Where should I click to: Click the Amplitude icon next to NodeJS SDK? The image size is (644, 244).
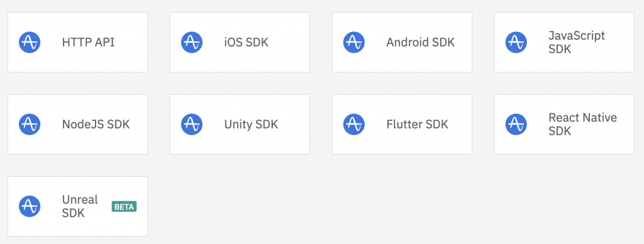tap(30, 125)
